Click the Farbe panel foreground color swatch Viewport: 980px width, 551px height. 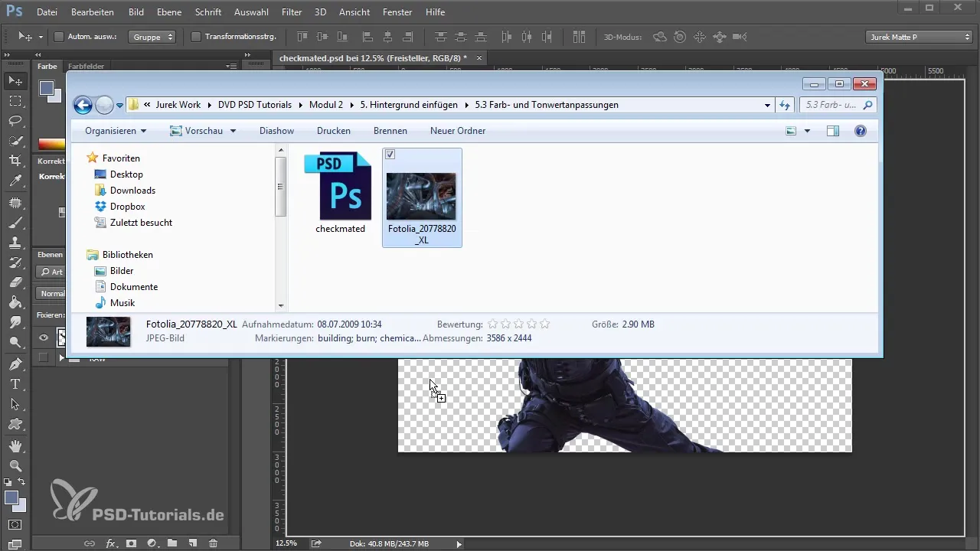47,88
